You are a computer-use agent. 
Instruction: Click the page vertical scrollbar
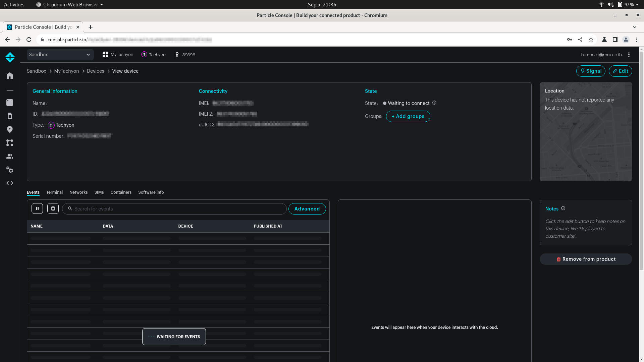click(x=641, y=161)
